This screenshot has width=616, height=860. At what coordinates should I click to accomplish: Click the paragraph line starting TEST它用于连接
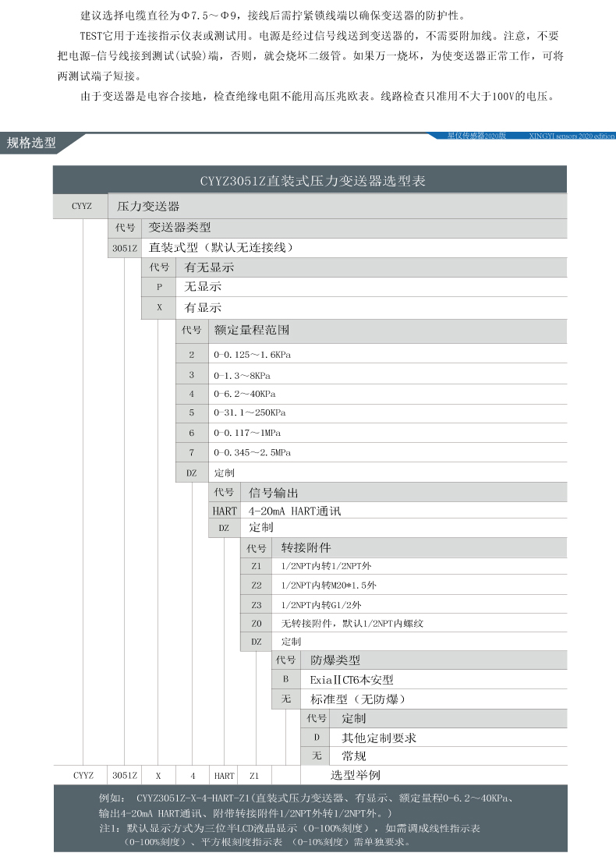click(319, 36)
